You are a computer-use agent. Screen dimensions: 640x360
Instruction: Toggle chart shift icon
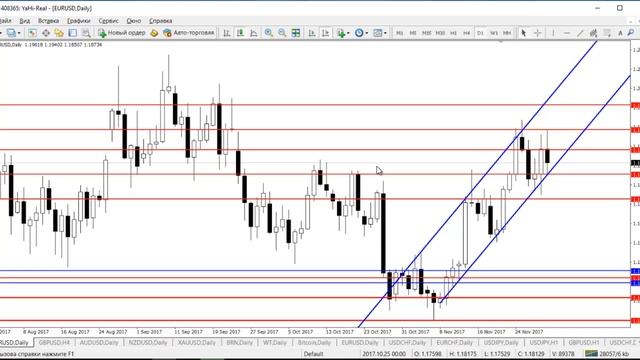[x=325, y=33]
